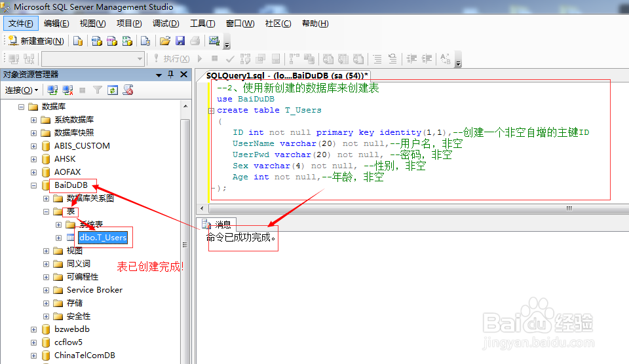Viewport: 629px width, 364px height.
Task: Click the Decrease Indent icon
Action: coord(411,59)
